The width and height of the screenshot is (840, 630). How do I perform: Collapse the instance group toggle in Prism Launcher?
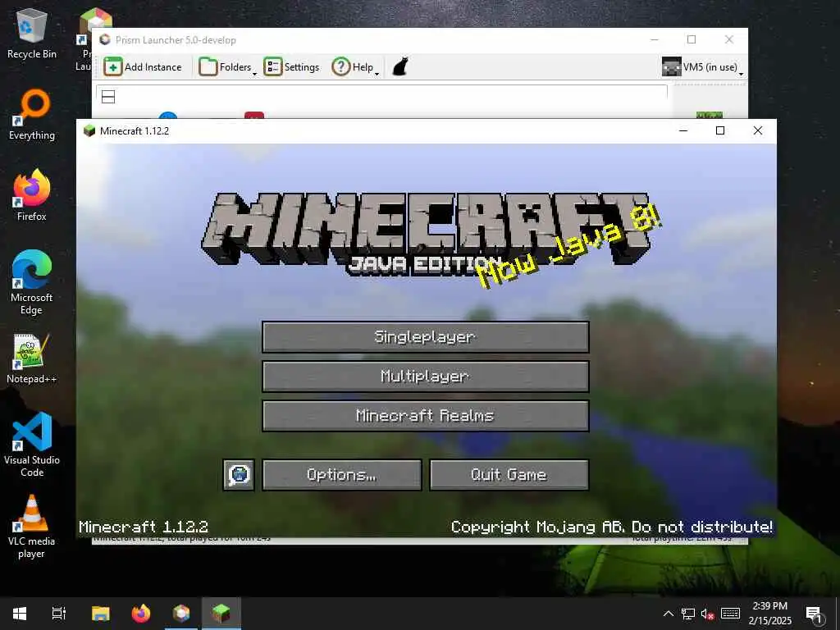pos(108,97)
